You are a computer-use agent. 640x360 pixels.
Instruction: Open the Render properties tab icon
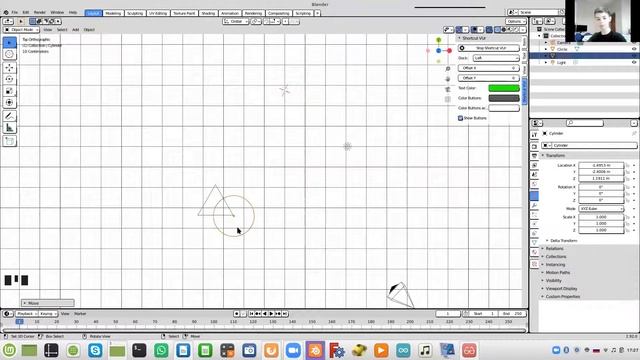[534, 146]
